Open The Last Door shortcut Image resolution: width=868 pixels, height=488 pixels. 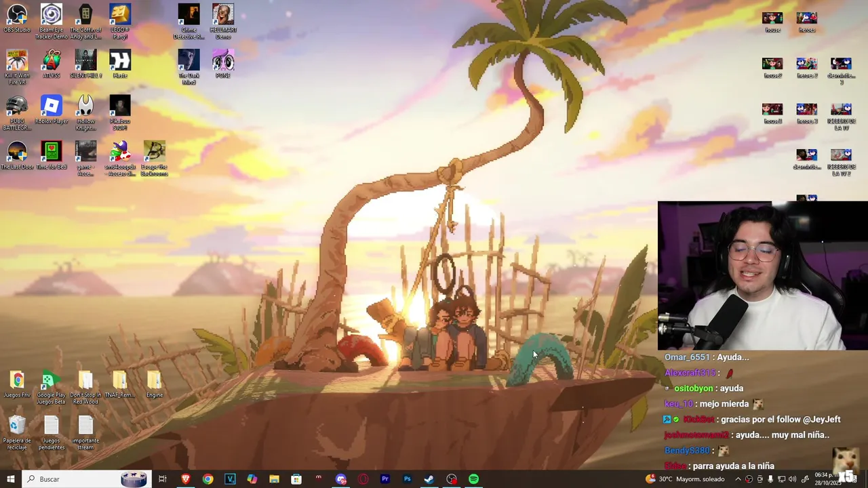pos(17,155)
